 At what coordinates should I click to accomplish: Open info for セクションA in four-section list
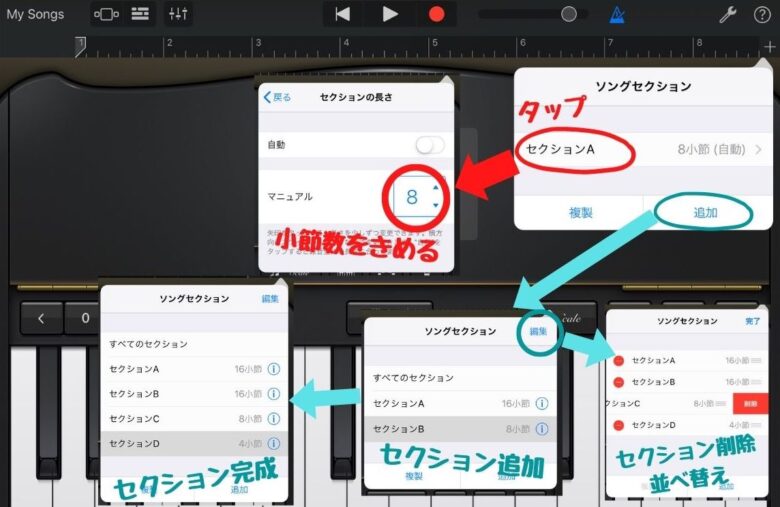pyautogui.click(x=274, y=369)
